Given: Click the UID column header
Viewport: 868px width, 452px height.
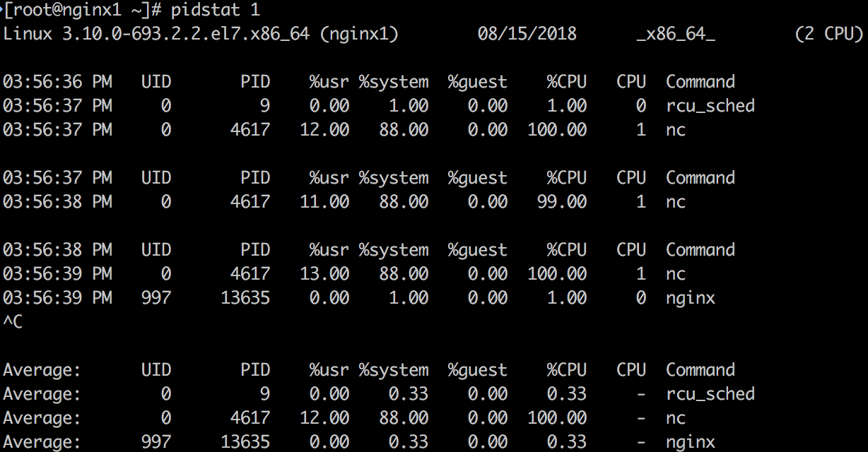Looking at the screenshot, I should click(x=156, y=81).
